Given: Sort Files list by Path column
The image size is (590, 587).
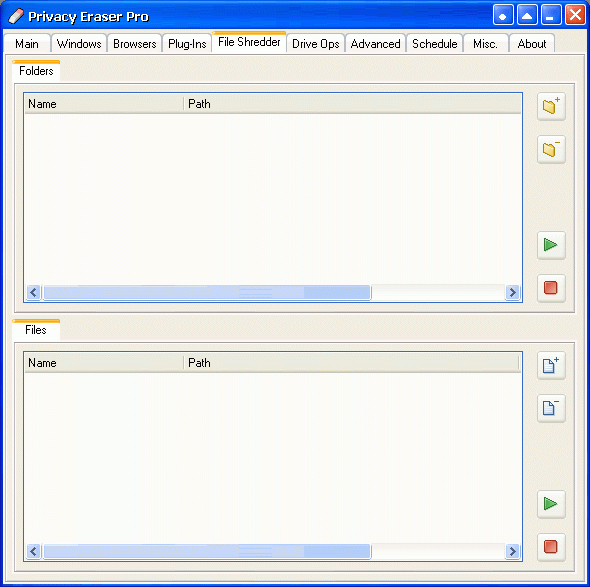Looking at the screenshot, I should point(351,362).
